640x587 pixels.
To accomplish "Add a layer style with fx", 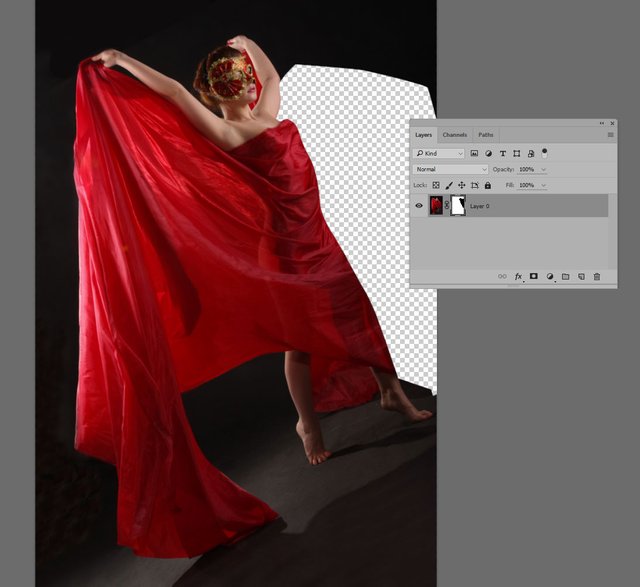I will pyautogui.click(x=518, y=276).
